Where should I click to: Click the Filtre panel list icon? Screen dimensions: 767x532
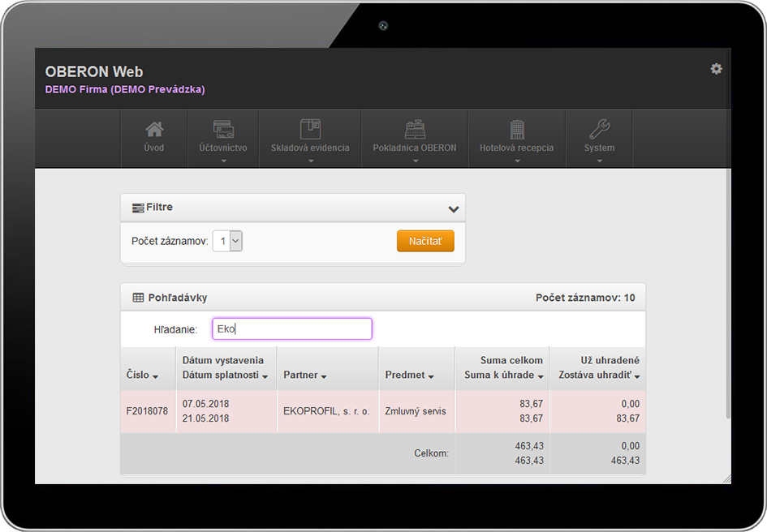(x=138, y=208)
